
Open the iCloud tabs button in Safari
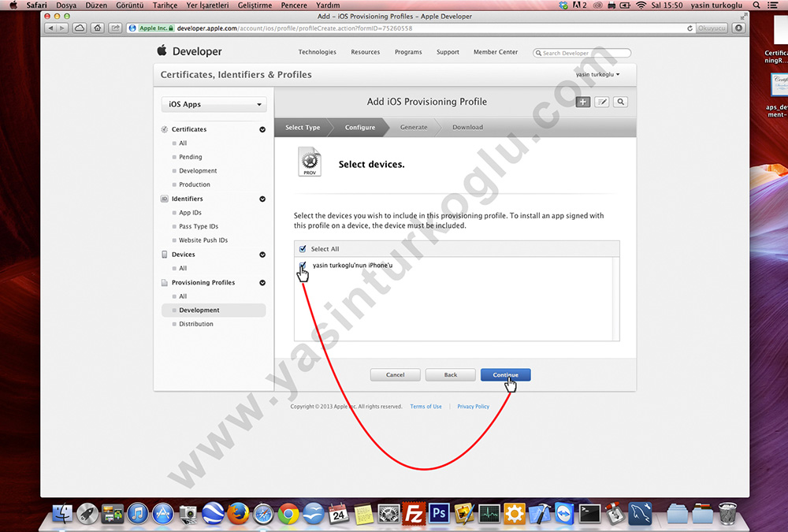pyautogui.click(x=80, y=28)
